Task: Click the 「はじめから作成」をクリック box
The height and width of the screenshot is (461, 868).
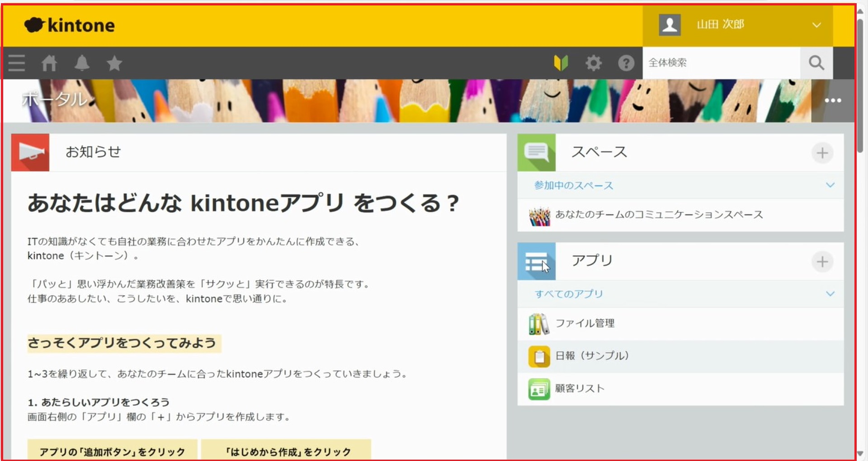Action: point(286,450)
